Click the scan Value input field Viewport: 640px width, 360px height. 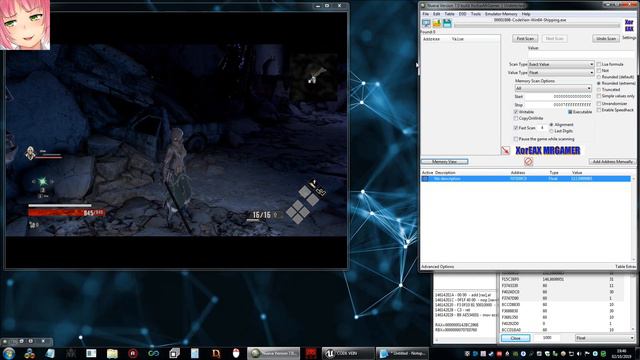[581, 54]
